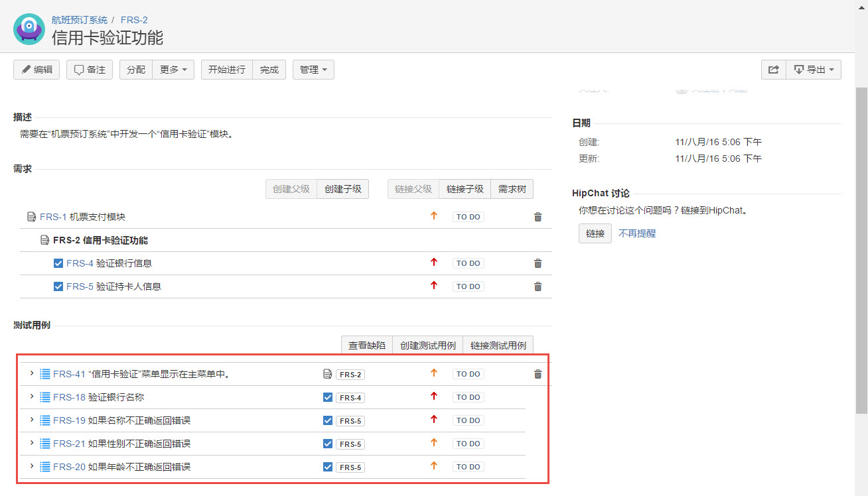Open the 需求树 requirement tree
The image size is (868, 496).
point(512,189)
